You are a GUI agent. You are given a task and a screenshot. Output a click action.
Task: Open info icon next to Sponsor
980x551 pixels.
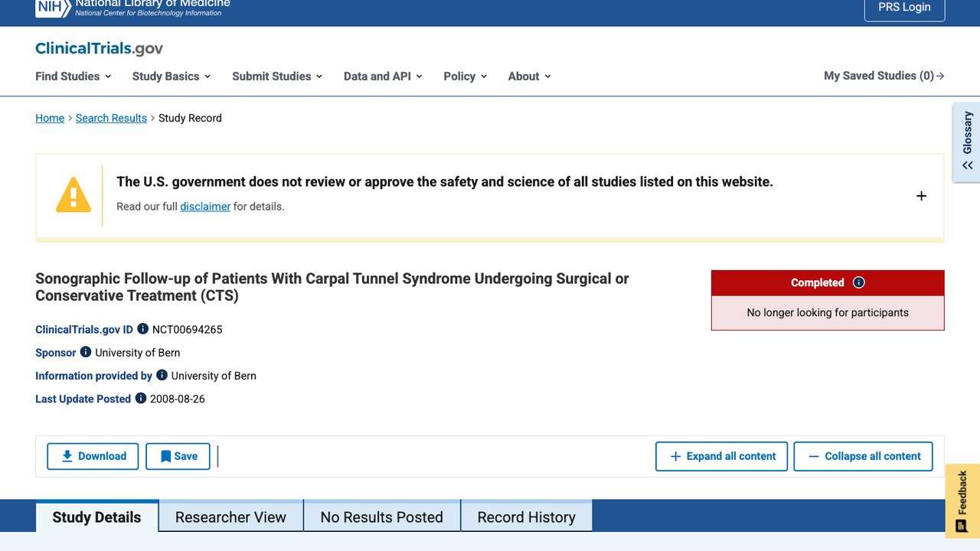pos(86,352)
